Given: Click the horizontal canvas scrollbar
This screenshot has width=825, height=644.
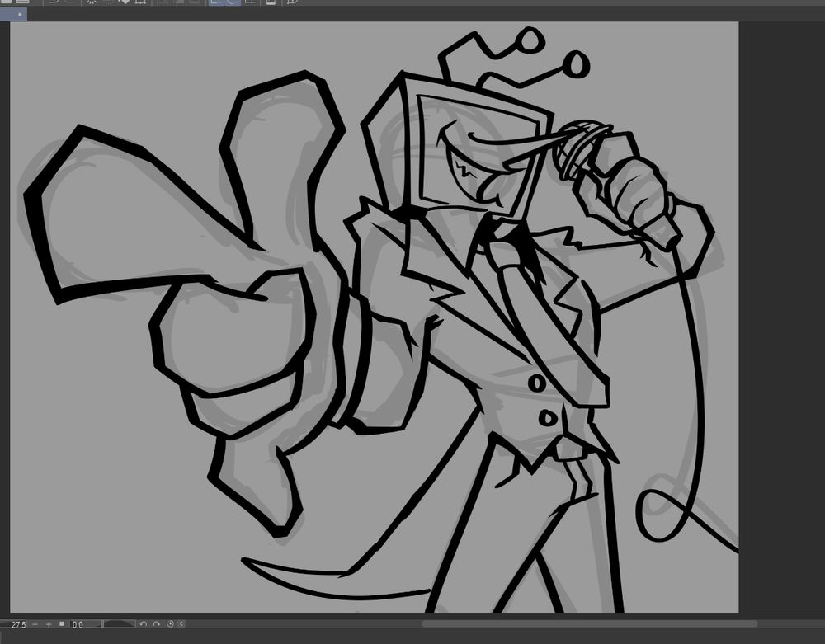Looking at the screenshot, I should click(x=589, y=624).
